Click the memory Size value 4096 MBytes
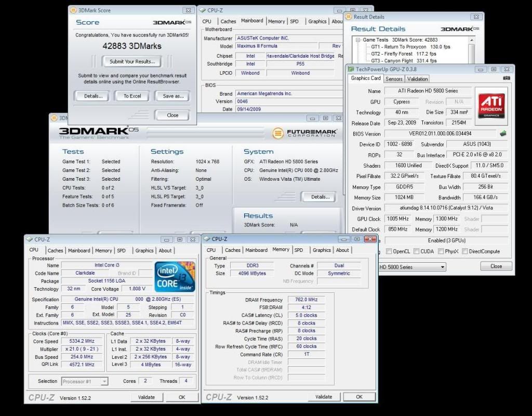Screen dimensions: 532x416 pos(252,273)
